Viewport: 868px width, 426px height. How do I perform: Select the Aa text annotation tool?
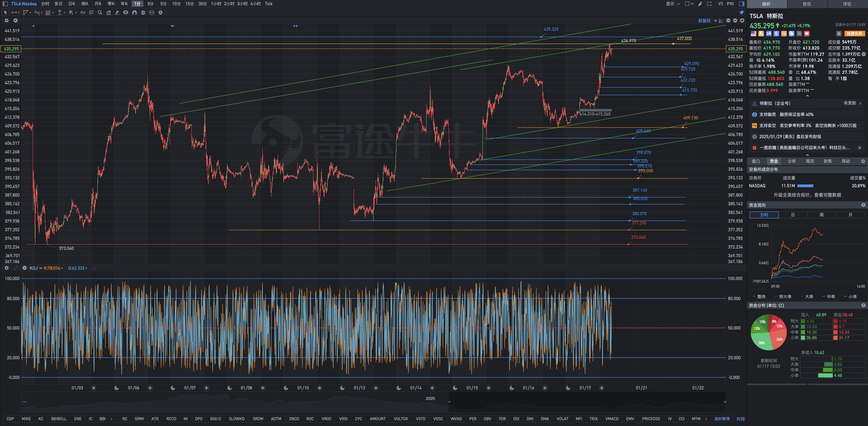pyautogui.click(x=82, y=12)
